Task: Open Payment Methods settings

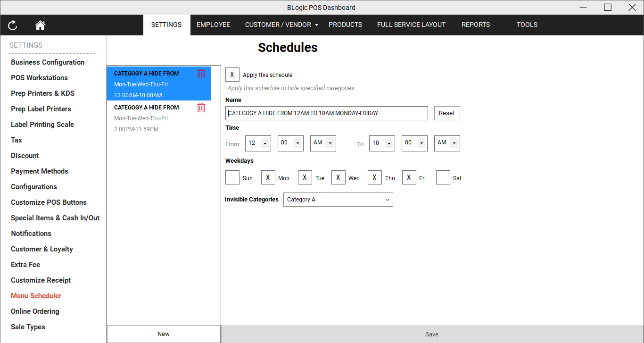Action: [x=40, y=171]
